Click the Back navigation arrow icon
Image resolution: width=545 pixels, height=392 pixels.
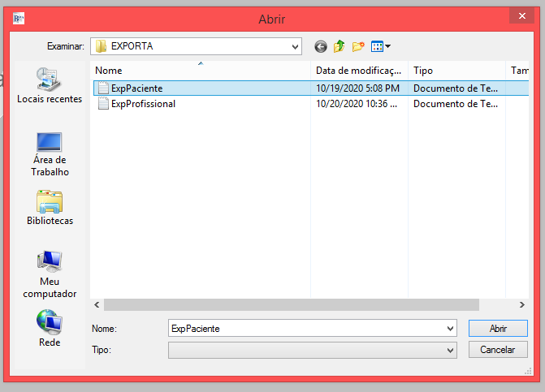tap(321, 47)
